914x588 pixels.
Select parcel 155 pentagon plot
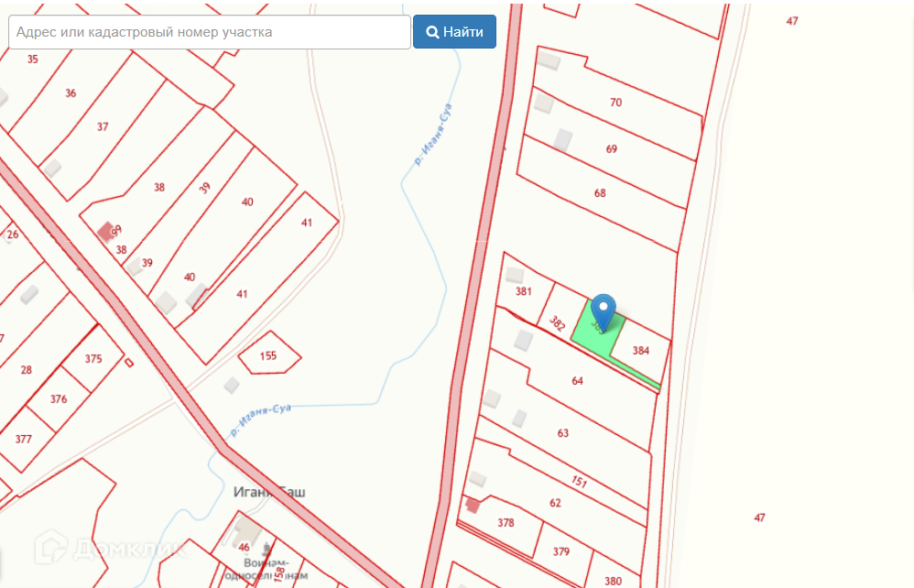268,354
